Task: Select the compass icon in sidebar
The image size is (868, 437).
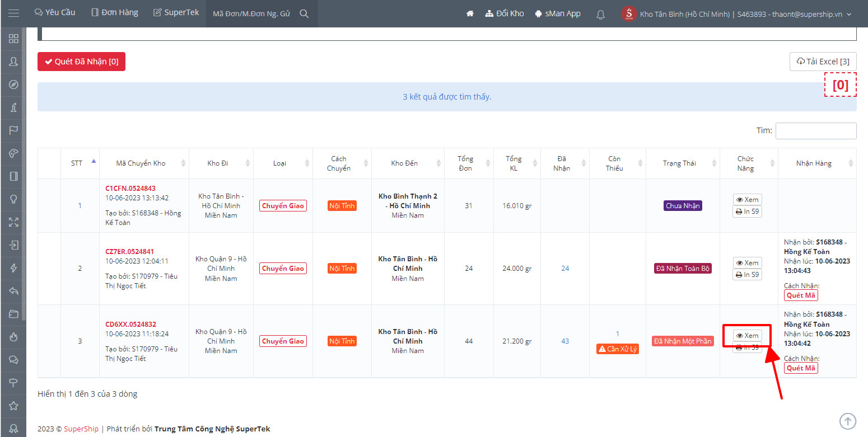Action: (x=13, y=84)
